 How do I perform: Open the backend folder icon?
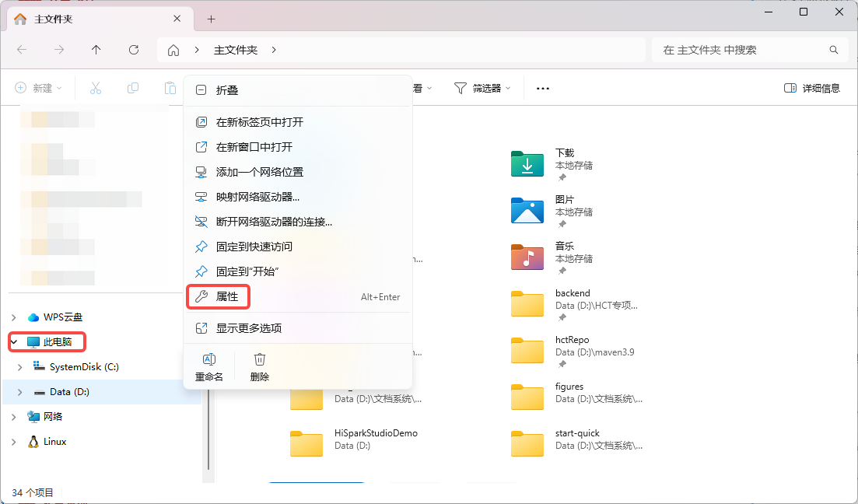click(527, 303)
